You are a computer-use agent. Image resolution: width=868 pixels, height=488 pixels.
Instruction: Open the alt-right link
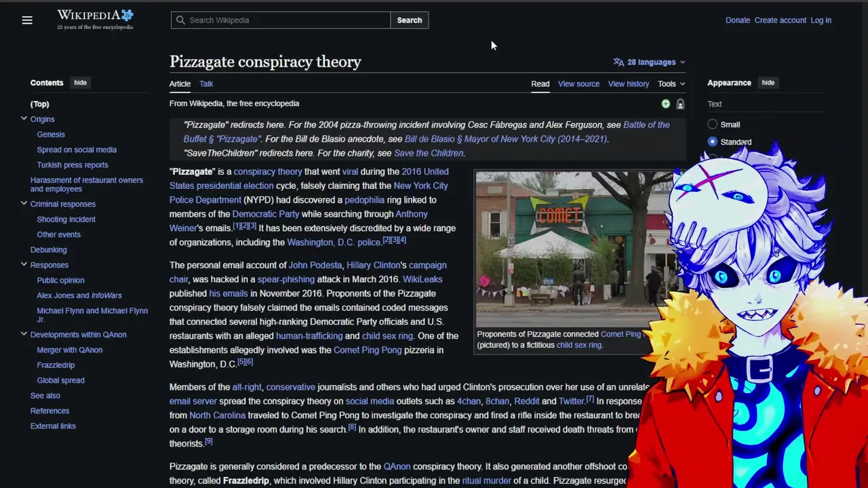[x=247, y=387]
